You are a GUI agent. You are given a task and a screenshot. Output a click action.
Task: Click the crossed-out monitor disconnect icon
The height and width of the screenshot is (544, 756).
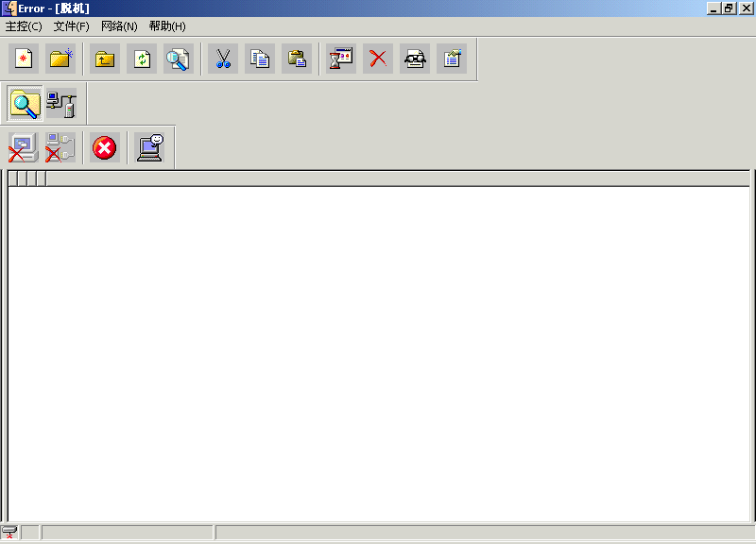click(x=24, y=147)
